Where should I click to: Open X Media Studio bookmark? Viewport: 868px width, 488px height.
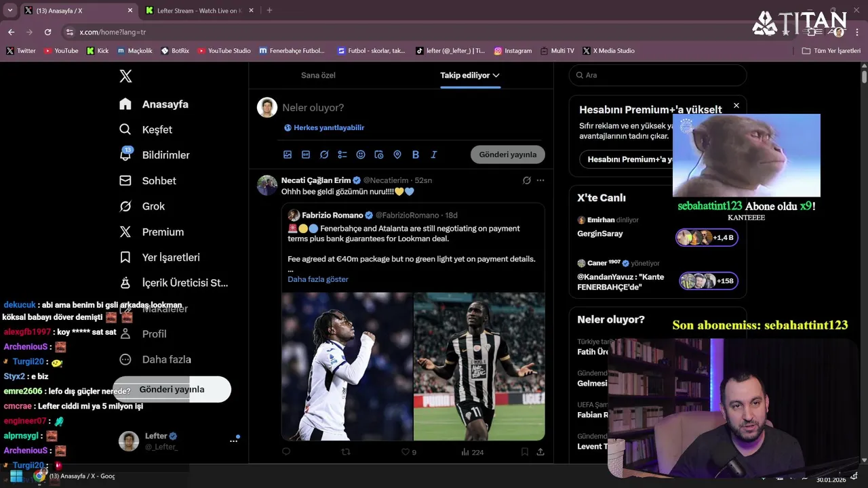tap(609, 51)
